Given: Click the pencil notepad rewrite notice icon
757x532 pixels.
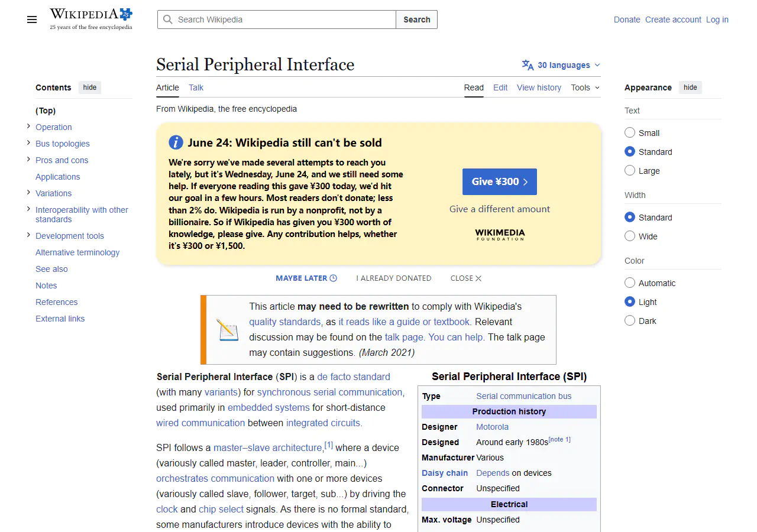Looking at the screenshot, I should point(227,330).
